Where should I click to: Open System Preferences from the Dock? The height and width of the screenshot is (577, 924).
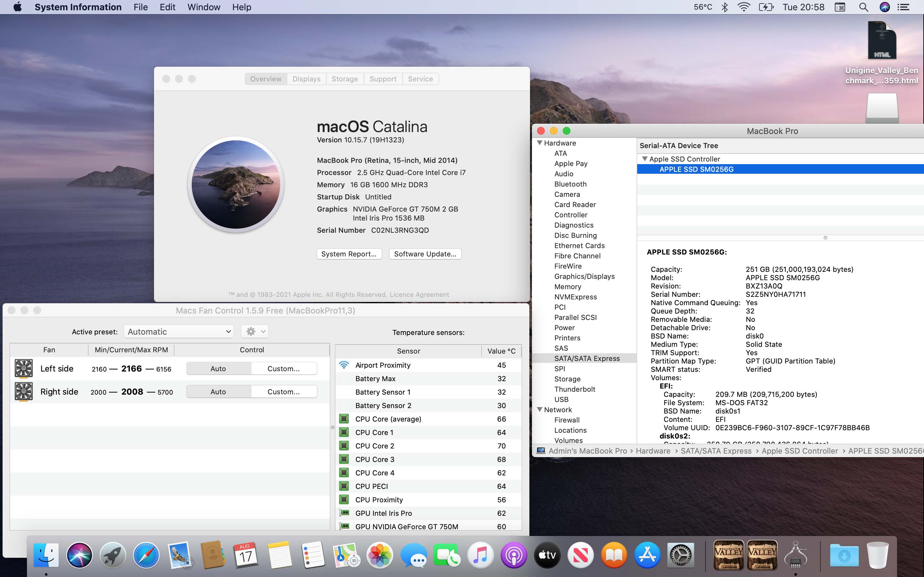[680, 555]
